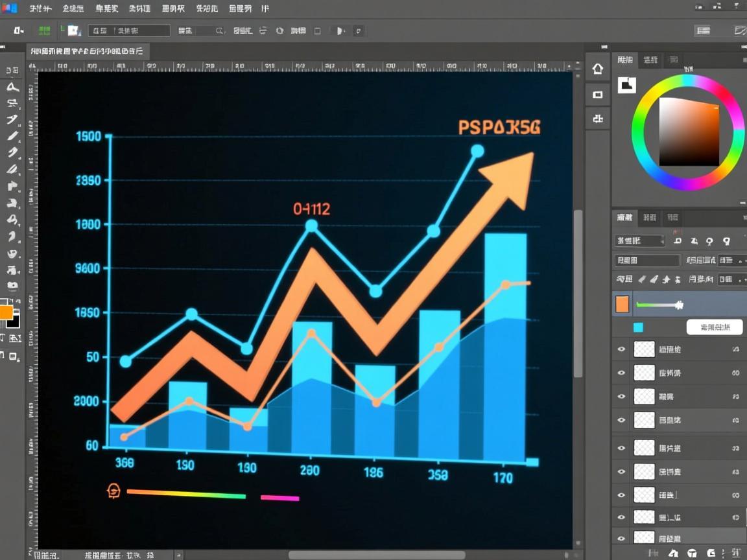Toggle the eye icon of the second layer
This screenshot has height=560, width=747.
[x=621, y=373]
